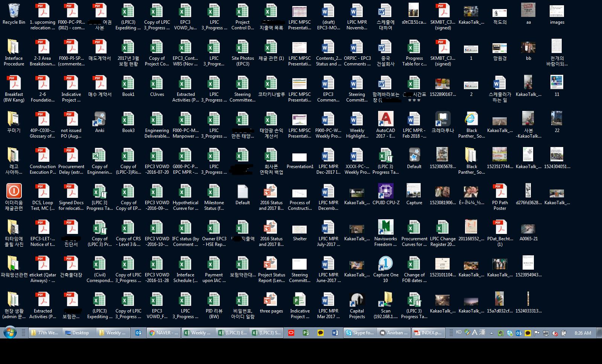Viewport: 602px width, 364px height.
Task: Open the KO language selector in the tray
Action: [x=459, y=332]
